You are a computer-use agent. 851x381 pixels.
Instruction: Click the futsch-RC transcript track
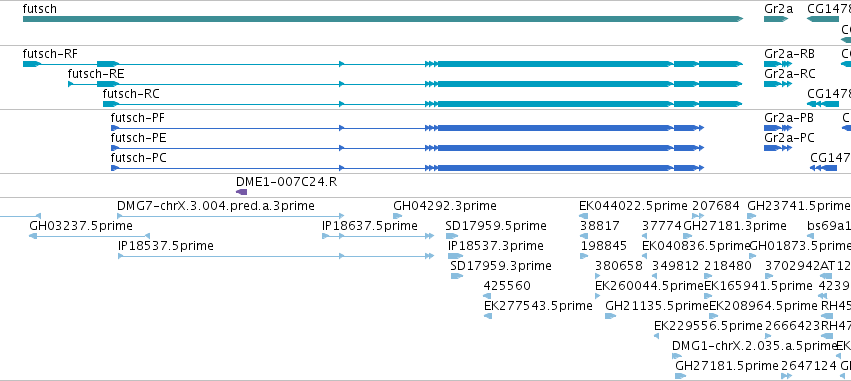(423, 104)
